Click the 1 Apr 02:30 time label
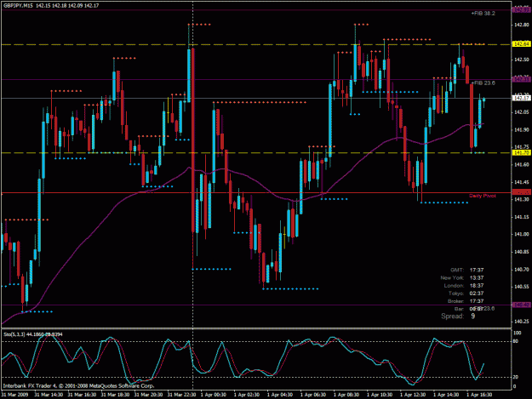 [x=247, y=395]
